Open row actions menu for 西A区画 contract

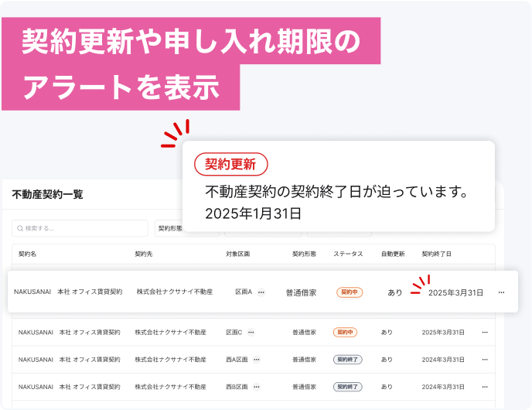(485, 360)
